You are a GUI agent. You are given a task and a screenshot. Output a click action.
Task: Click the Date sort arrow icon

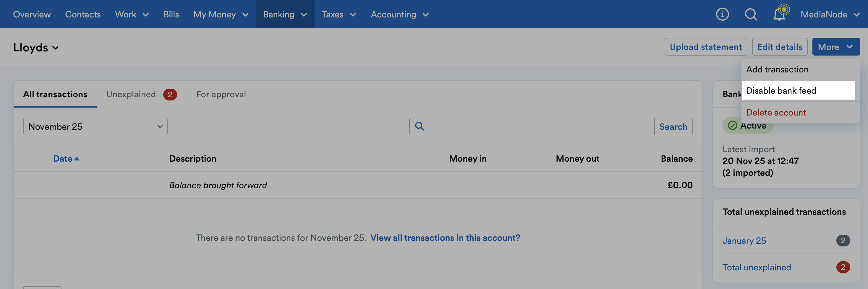click(x=77, y=159)
